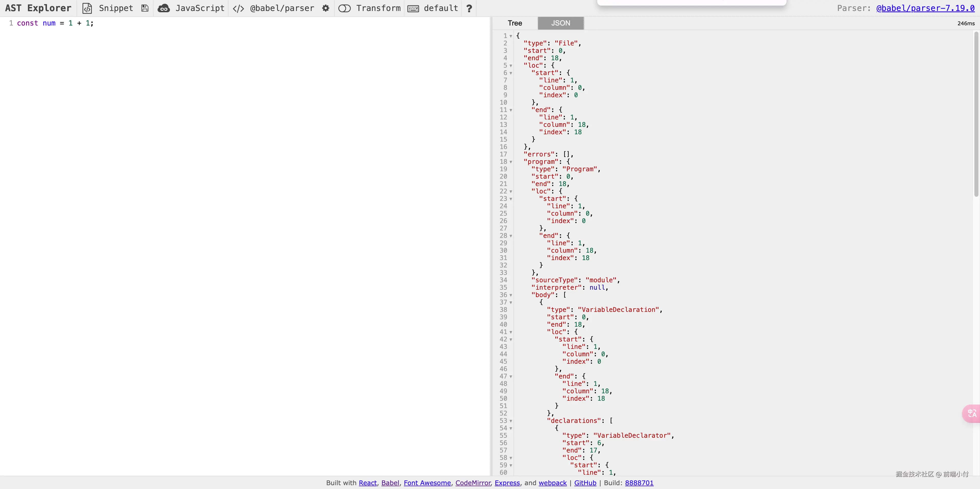This screenshot has height=489, width=980.
Task: Click the save floppy disk icon
Action: point(144,8)
